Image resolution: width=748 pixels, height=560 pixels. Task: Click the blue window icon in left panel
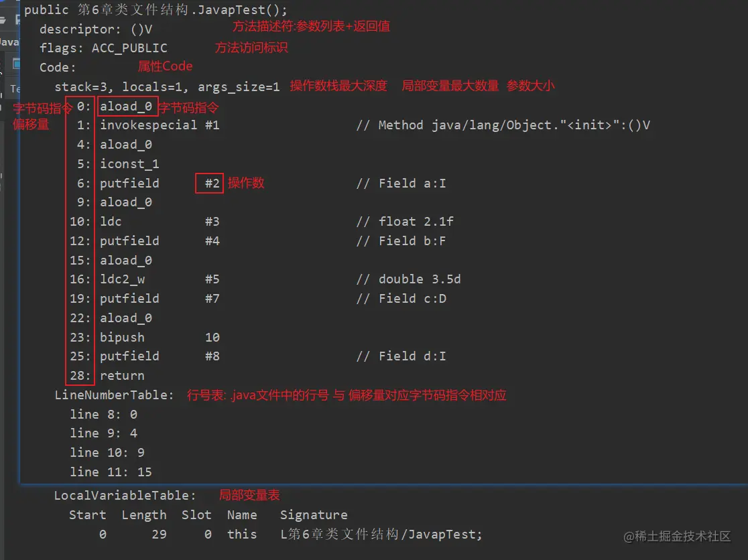17,64
